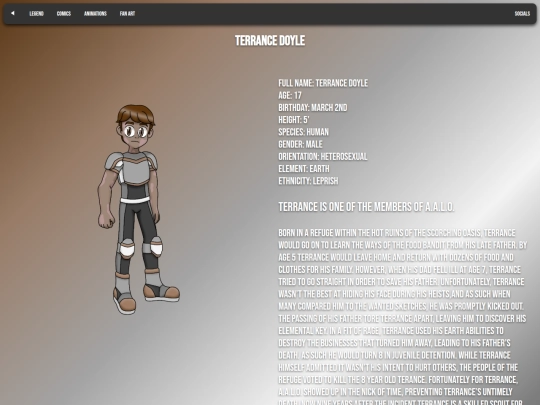Open the Legend menu item

pos(37,13)
